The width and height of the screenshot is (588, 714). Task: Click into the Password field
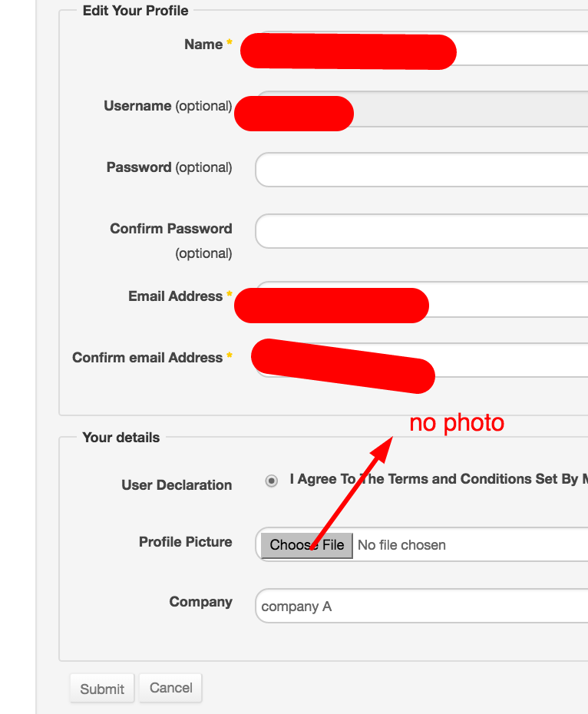click(422, 170)
